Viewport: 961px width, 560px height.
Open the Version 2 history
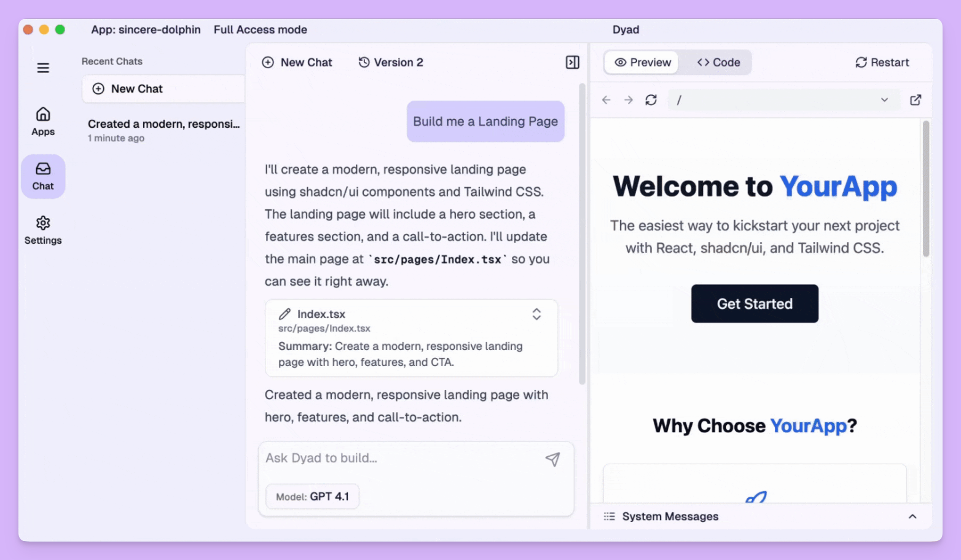tap(391, 63)
